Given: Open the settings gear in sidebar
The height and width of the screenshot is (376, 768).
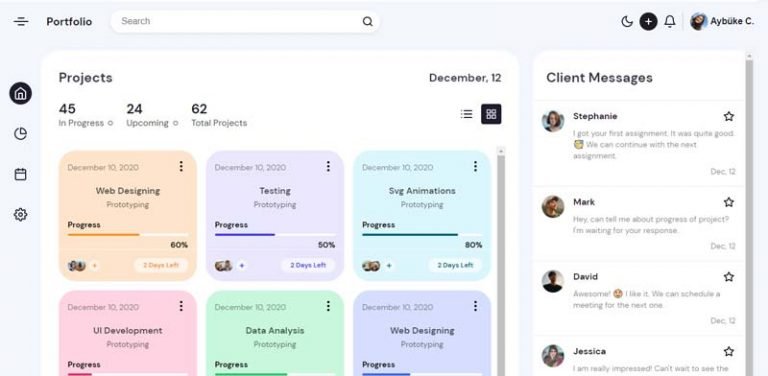Looking at the screenshot, I should pos(21,214).
